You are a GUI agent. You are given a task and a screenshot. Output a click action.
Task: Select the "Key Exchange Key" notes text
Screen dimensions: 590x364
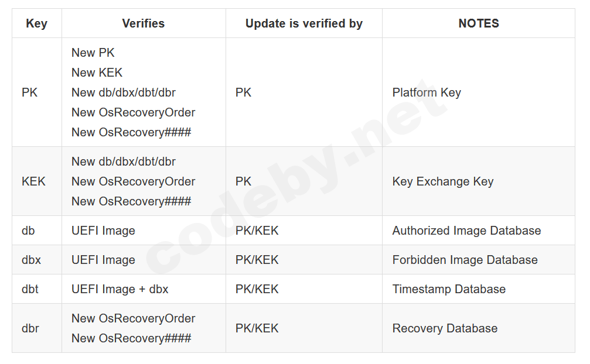pyautogui.click(x=442, y=181)
